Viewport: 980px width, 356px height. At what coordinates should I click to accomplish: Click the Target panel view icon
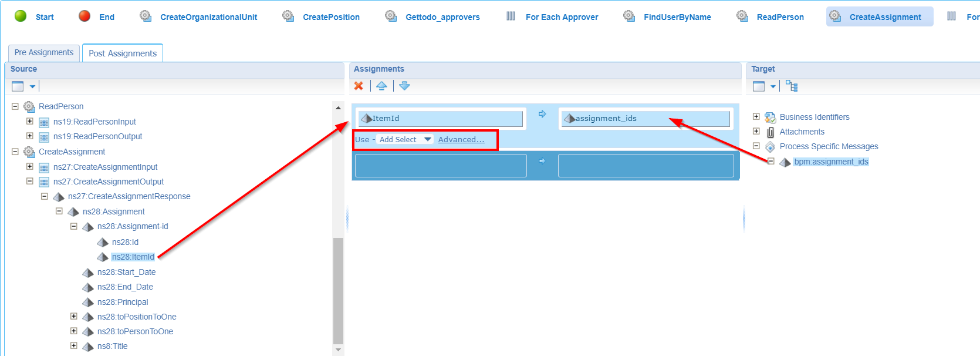coord(759,86)
